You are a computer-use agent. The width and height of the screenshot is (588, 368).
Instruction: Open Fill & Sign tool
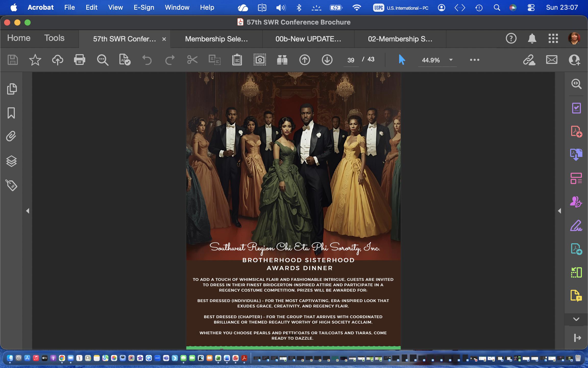(576, 226)
